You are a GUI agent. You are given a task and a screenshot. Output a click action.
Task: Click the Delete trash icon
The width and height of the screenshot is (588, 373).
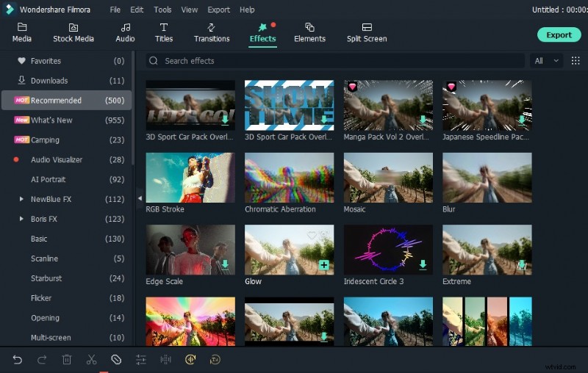pos(66,360)
